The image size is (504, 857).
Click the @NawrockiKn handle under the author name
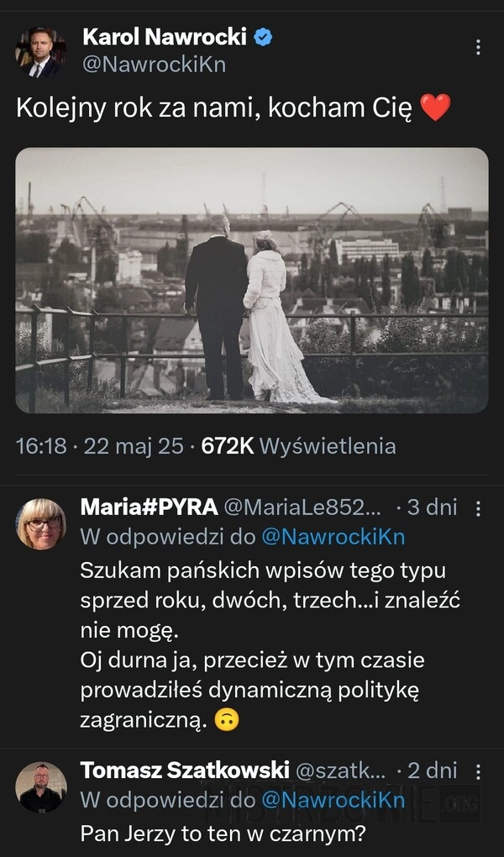tap(154, 65)
